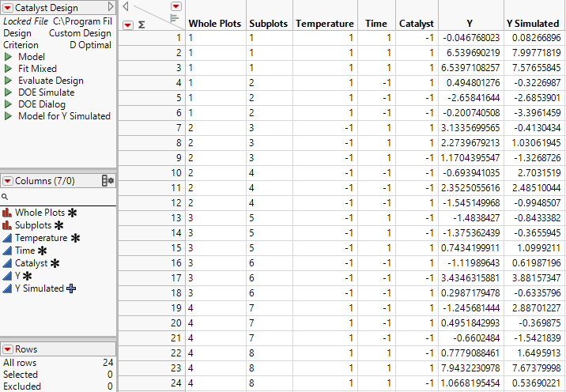Open the Catalyst Design red triangle menu

click(x=7, y=8)
